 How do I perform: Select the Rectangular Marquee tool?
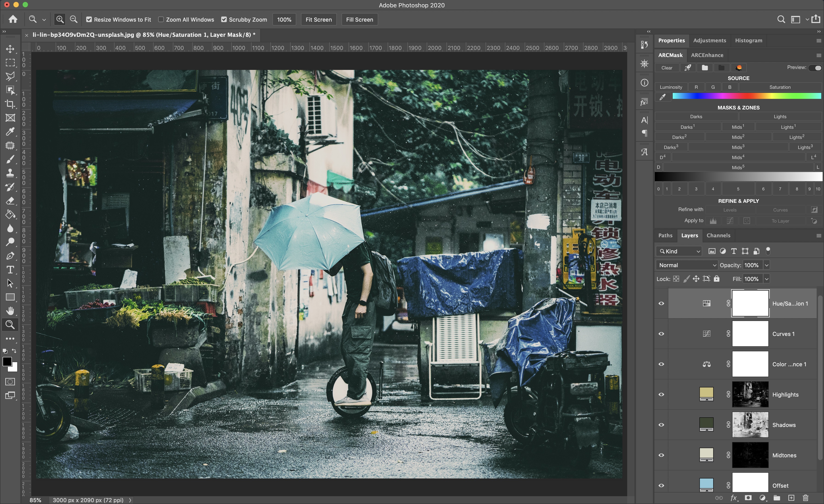pyautogui.click(x=10, y=63)
